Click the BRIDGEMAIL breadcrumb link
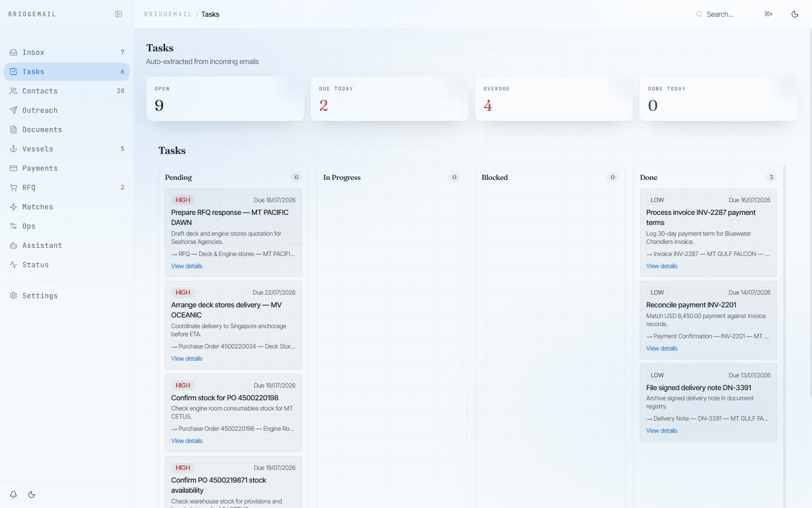Screen dimensions: 812x508 (168, 14)
